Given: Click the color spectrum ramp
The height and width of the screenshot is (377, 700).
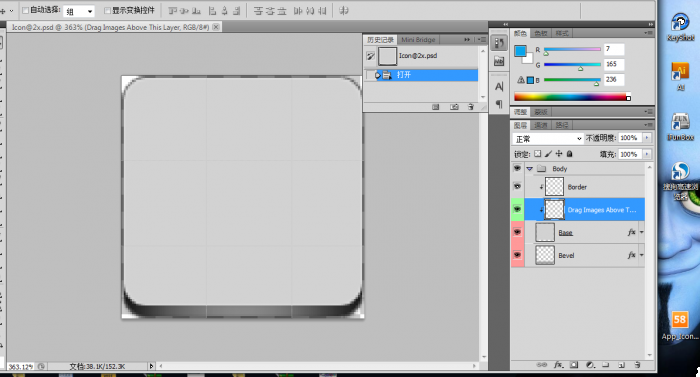Looking at the screenshot, I should (572, 96).
